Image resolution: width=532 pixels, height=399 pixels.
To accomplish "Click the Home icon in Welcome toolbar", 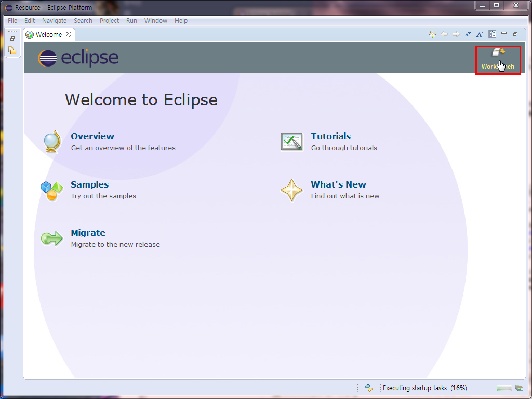I will (x=432, y=34).
